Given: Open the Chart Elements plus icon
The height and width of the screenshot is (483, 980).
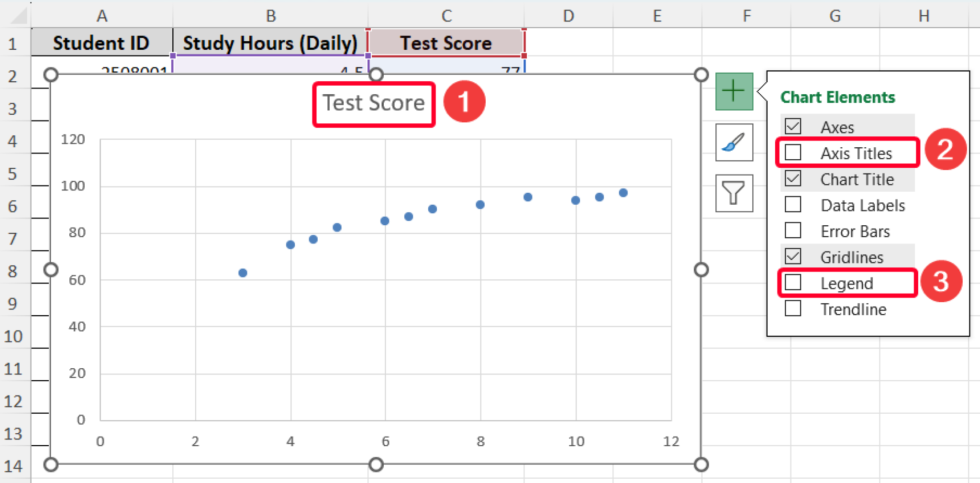Looking at the screenshot, I should 734,91.
